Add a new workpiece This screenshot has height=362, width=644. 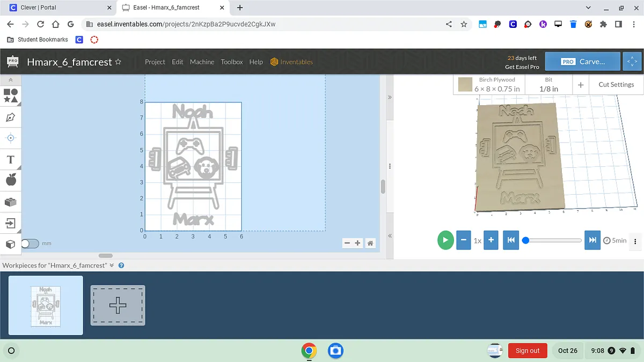click(x=118, y=305)
